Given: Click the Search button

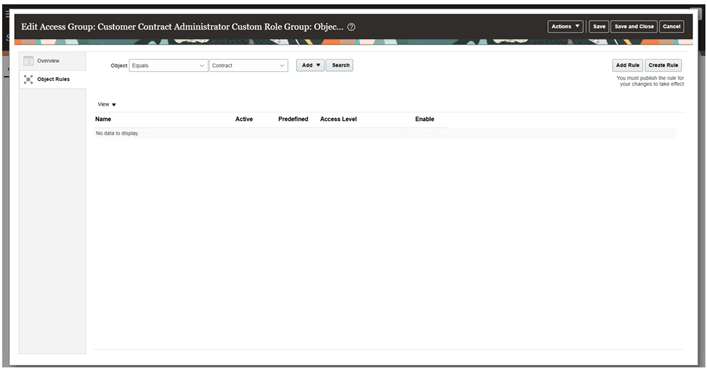Looking at the screenshot, I should (340, 65).
